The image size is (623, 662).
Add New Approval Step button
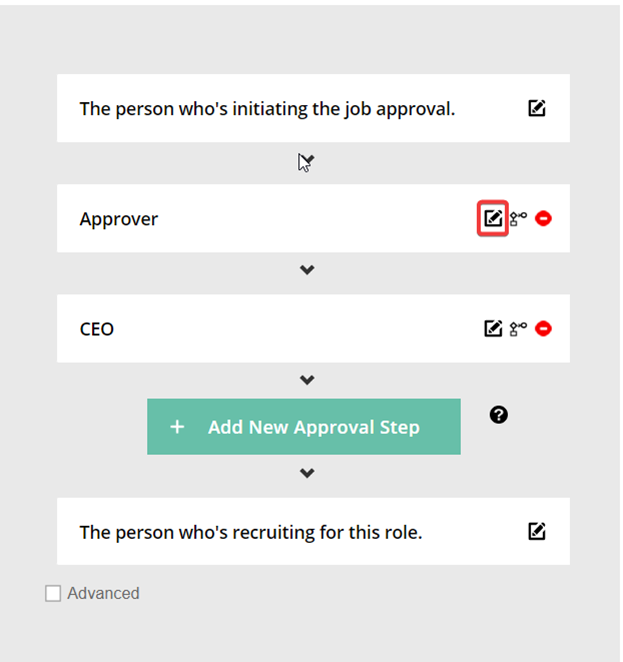[x=303, y=426]
